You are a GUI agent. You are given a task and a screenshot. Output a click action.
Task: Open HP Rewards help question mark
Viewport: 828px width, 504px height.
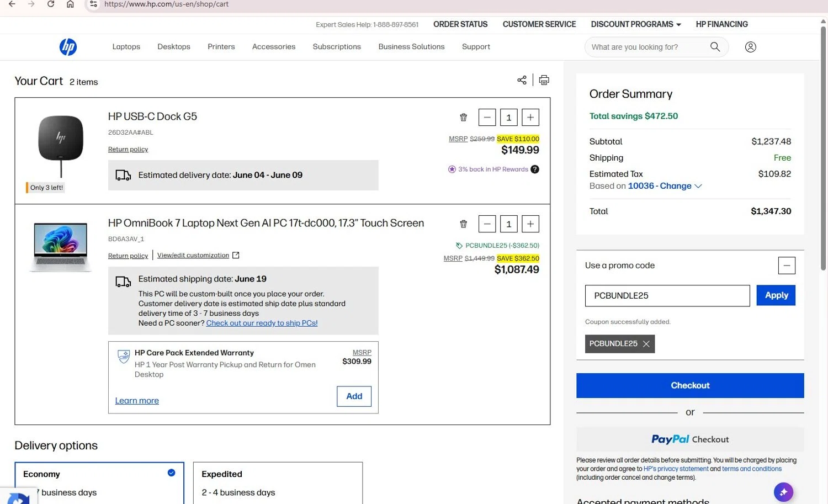click(534, 169)
